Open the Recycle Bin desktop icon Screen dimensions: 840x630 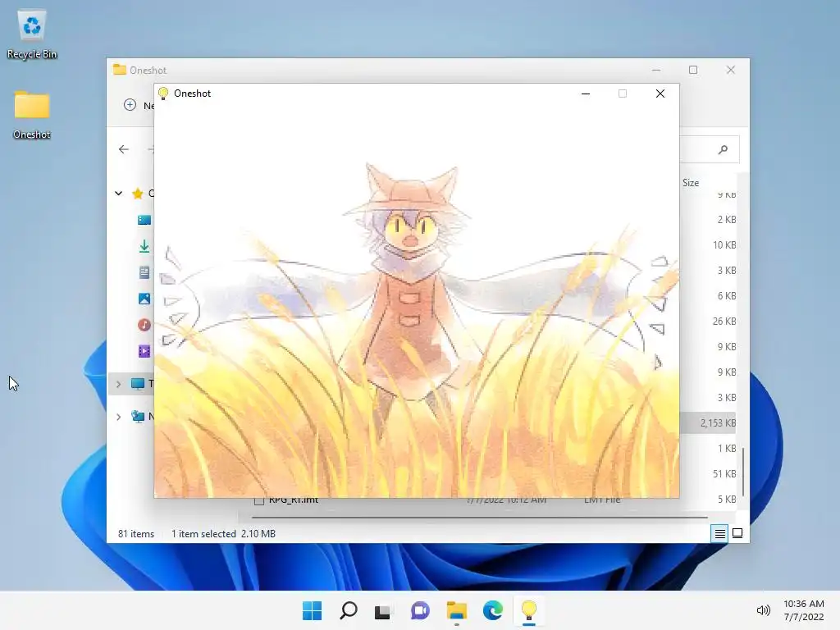coord(32,34)
